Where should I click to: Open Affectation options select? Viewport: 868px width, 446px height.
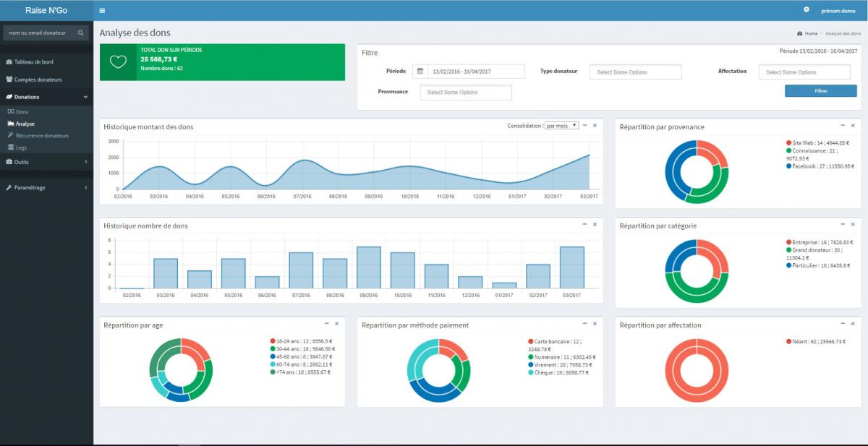click(x=804, y=72)
